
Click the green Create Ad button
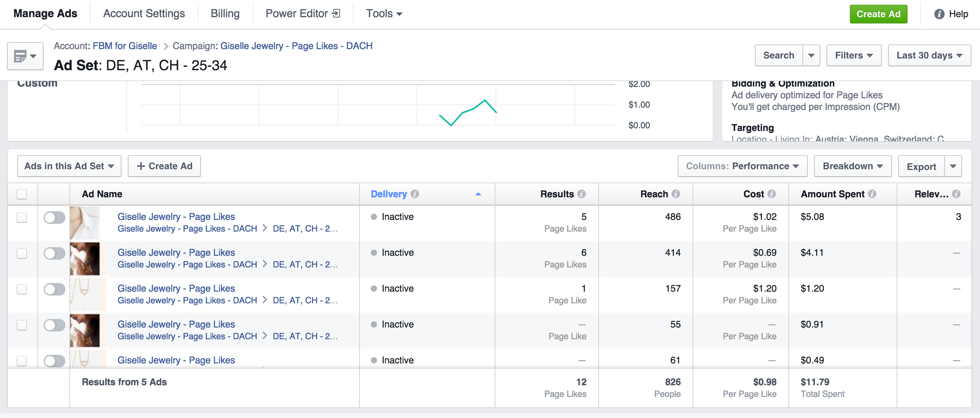pos(878,14)
